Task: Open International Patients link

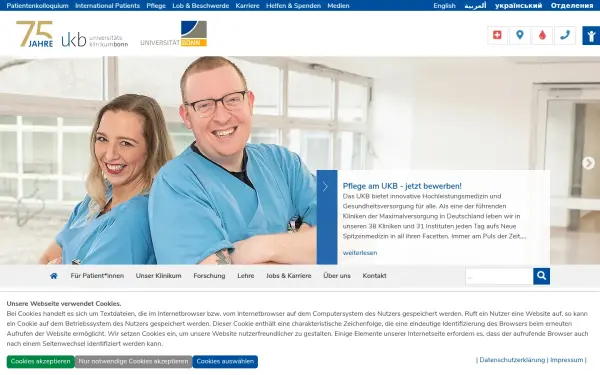Action: (107, 6)
